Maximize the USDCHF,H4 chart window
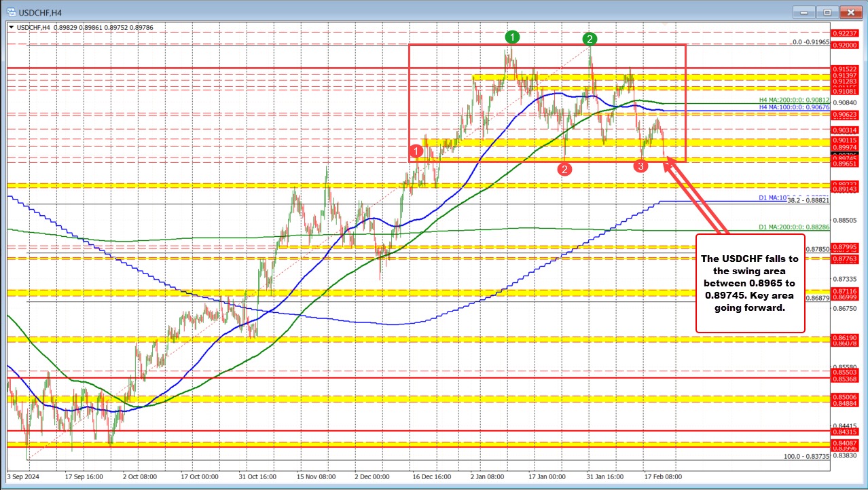This screenshot has width=868, height=490. [827, 12]
